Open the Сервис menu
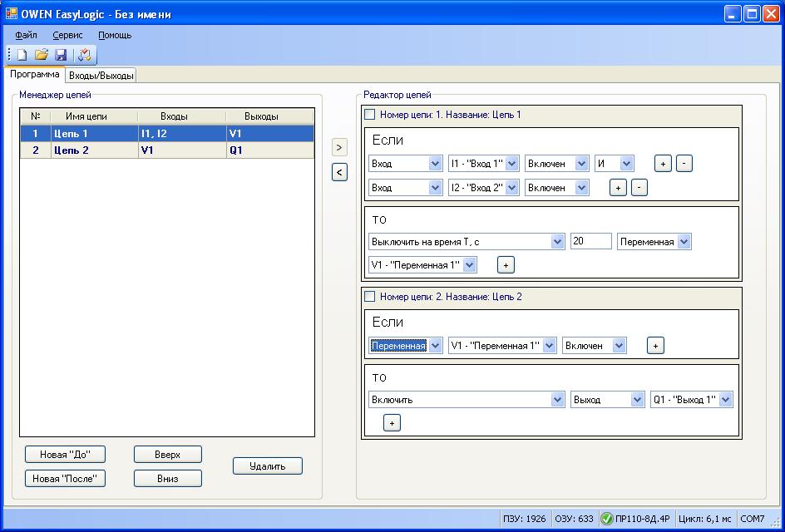The image size is (785, 532). pos(67,36)
